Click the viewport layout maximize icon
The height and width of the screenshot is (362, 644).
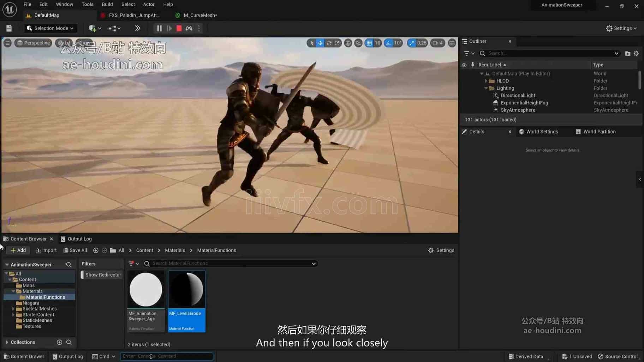pyautogui.click(x=452, y=43)
